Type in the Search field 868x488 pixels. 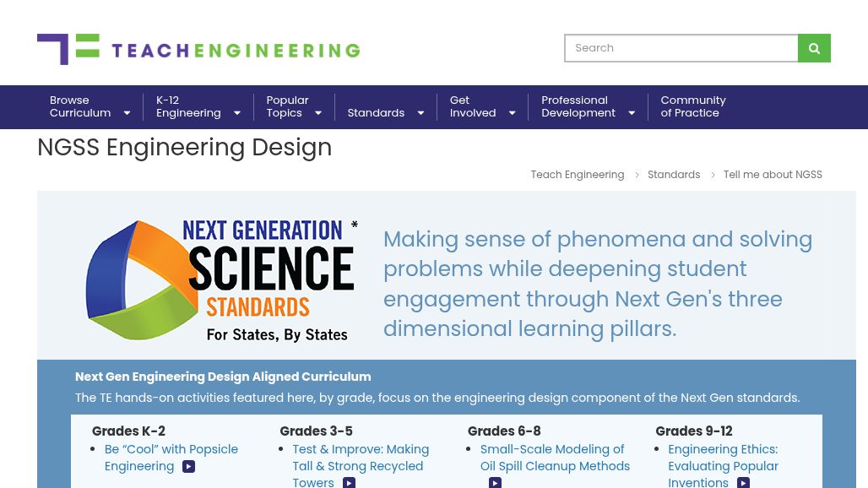(x=681, y=48)
